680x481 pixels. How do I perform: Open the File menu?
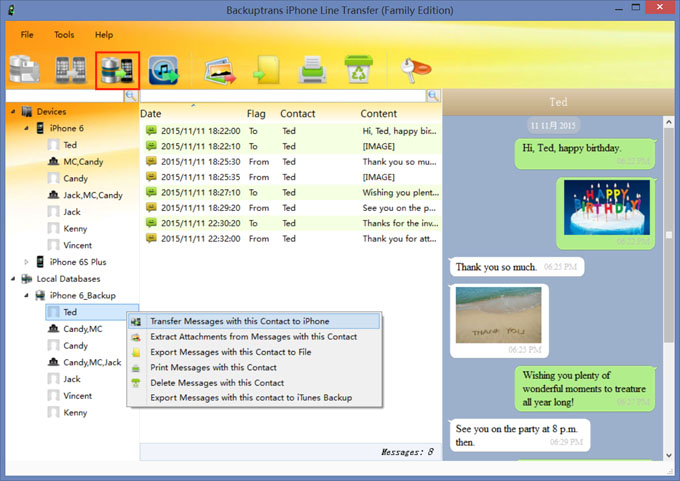pos(27,35)
